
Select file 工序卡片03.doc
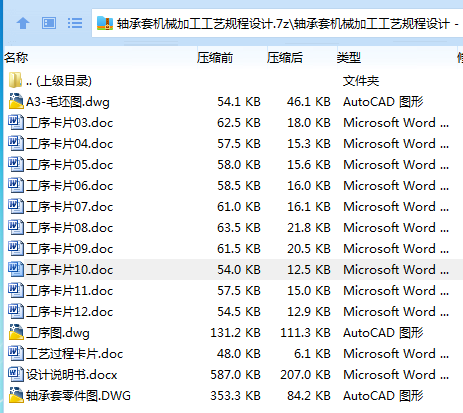coord(70,123)
